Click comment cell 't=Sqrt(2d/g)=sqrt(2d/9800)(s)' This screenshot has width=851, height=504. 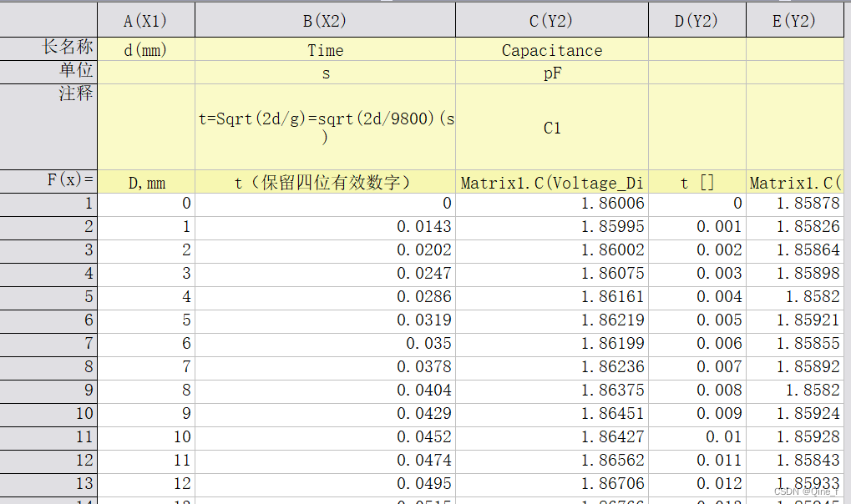325,127
